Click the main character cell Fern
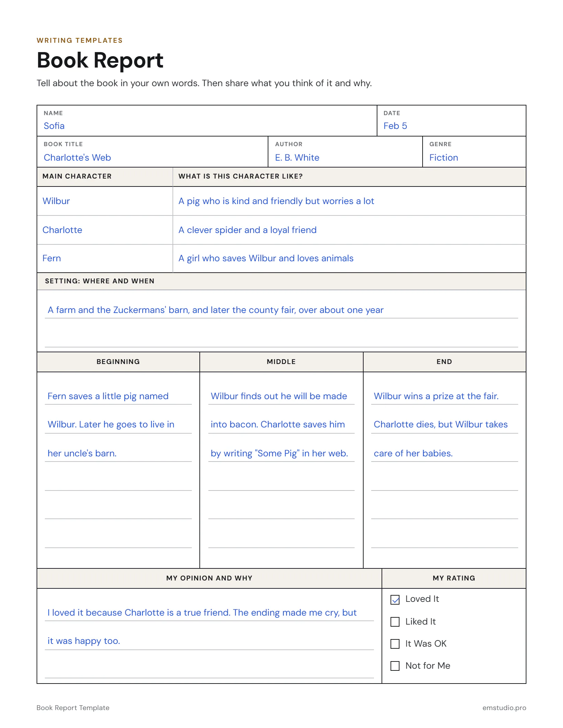This screenshot has height=728, width=563. 105,259
